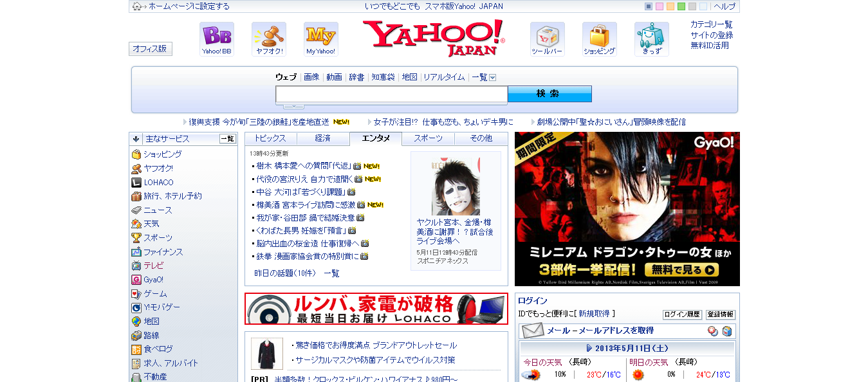Open the ヘルプ link
Screen dimensions: 868x382
[725, 6]
